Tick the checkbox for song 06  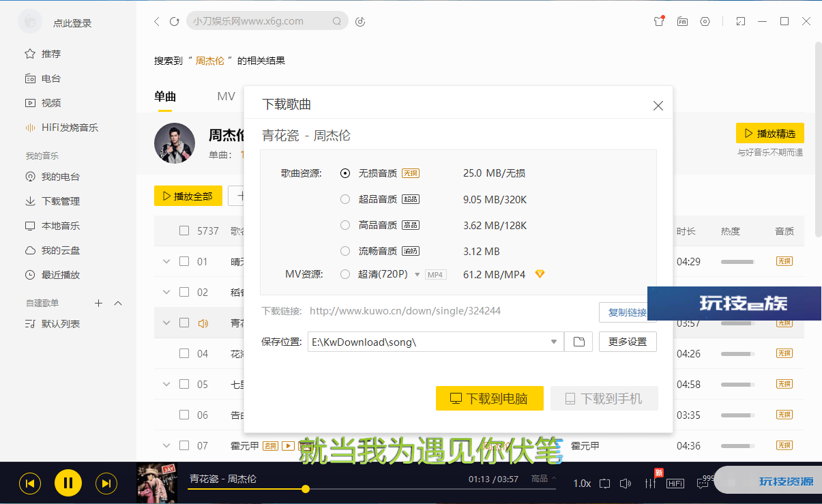(x=184, y=415)
